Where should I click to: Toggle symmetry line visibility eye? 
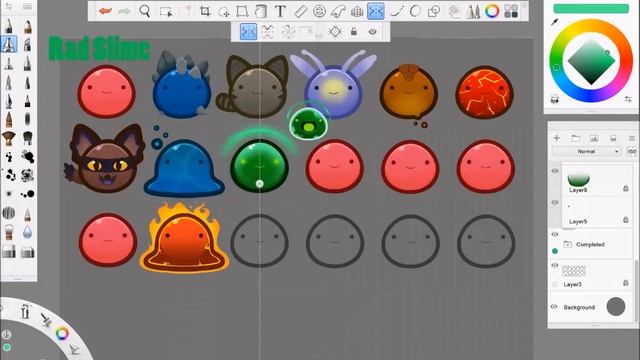[372, 32]
